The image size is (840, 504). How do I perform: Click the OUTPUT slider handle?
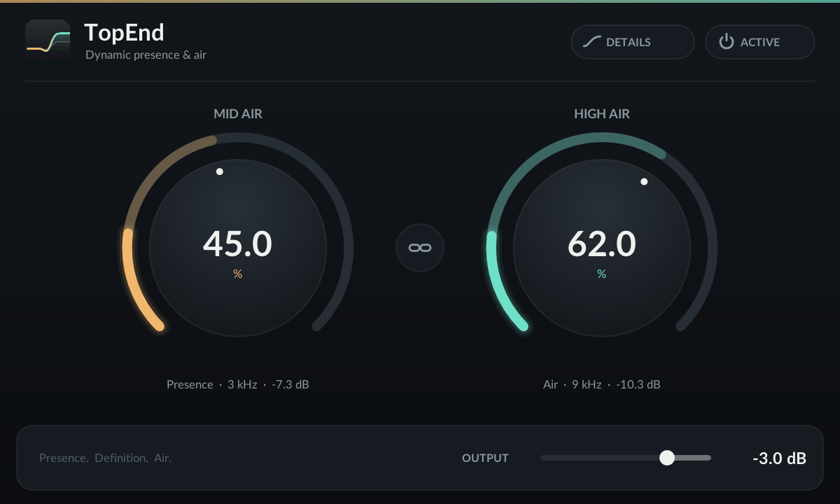(667, 458)
